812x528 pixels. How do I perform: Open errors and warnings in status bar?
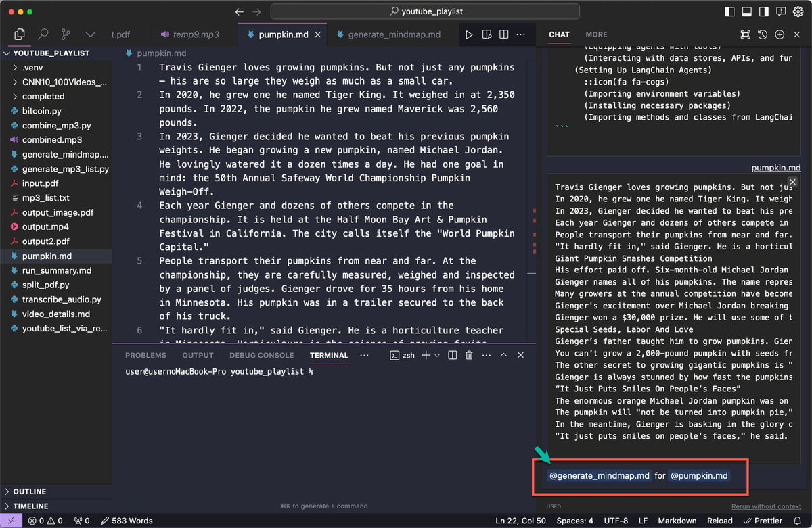[46, 521]
